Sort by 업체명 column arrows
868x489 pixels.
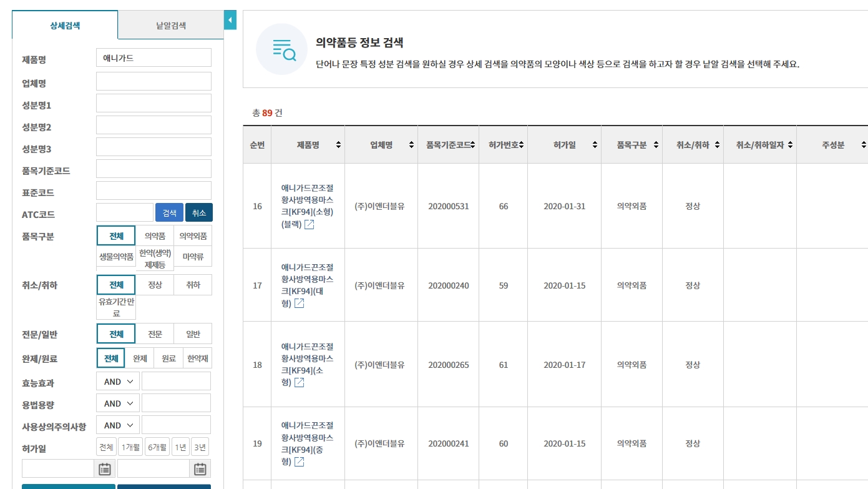411,145
